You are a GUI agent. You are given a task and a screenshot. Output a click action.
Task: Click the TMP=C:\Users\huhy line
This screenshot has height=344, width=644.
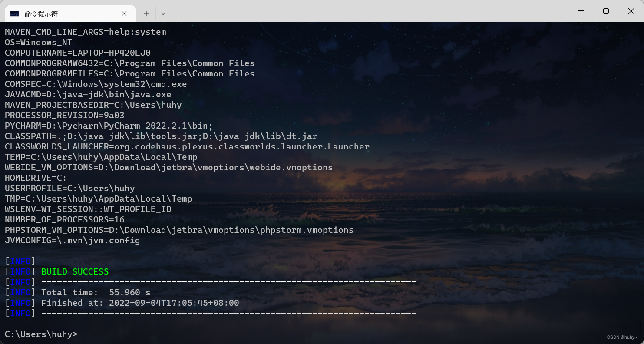tap(99, 198)
